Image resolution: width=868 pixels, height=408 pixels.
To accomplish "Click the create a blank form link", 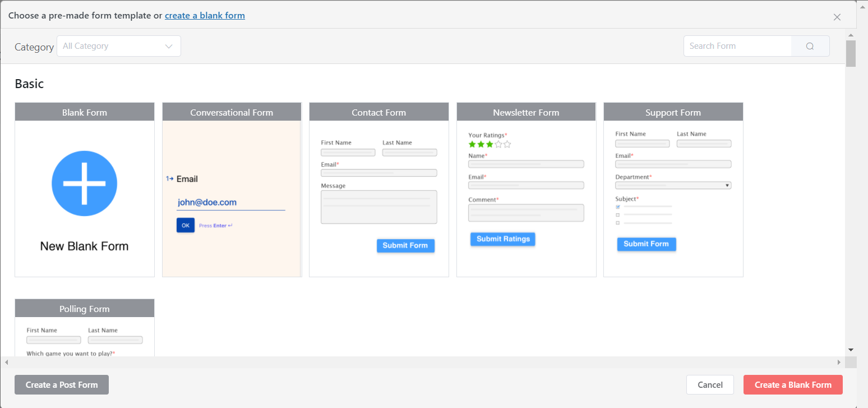I will point(205,16).
